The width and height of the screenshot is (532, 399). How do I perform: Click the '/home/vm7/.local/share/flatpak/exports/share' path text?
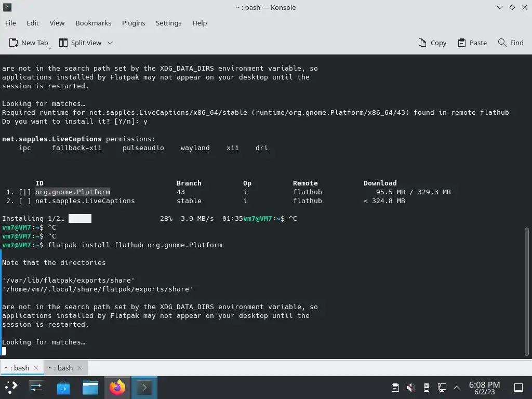click(97, 289)
